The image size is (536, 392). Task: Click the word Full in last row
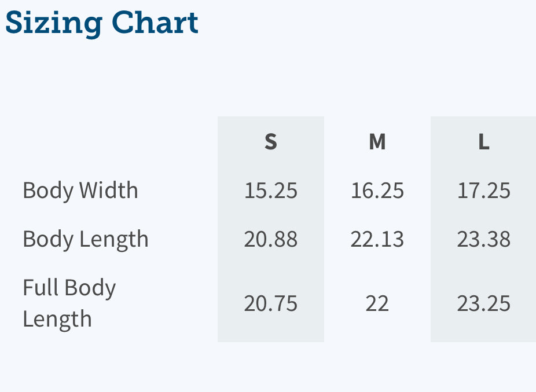[41, 287]
